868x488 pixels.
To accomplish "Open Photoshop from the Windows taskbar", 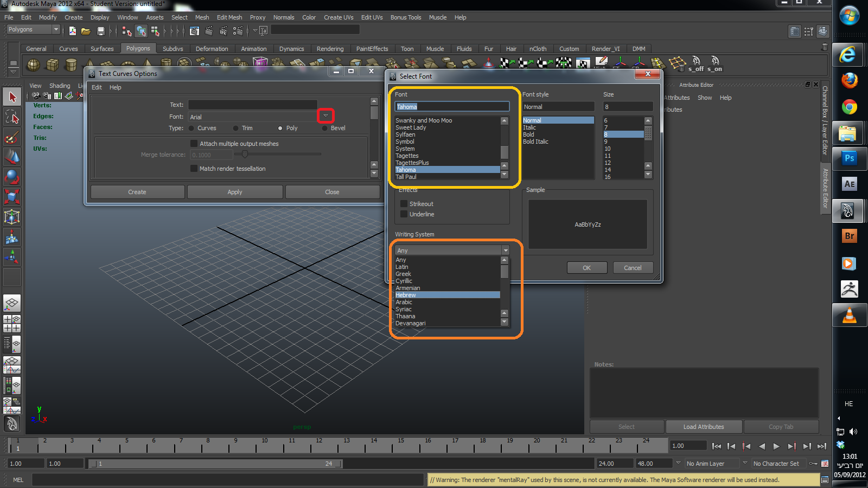I will point(849,158).
